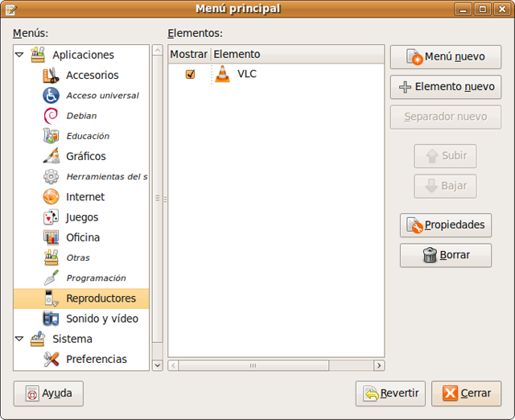Screen dimensions: 515x420
Task: Collapse the Aplicaciones tree node
Action: coord(19,56)
